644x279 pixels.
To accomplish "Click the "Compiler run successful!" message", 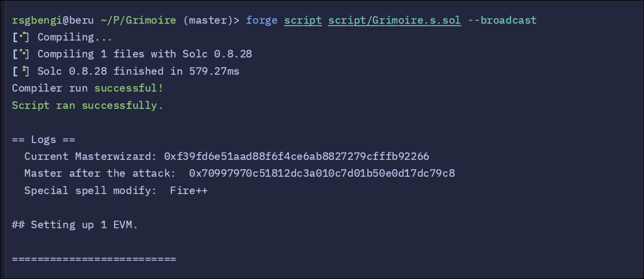I will click(87, 88).
